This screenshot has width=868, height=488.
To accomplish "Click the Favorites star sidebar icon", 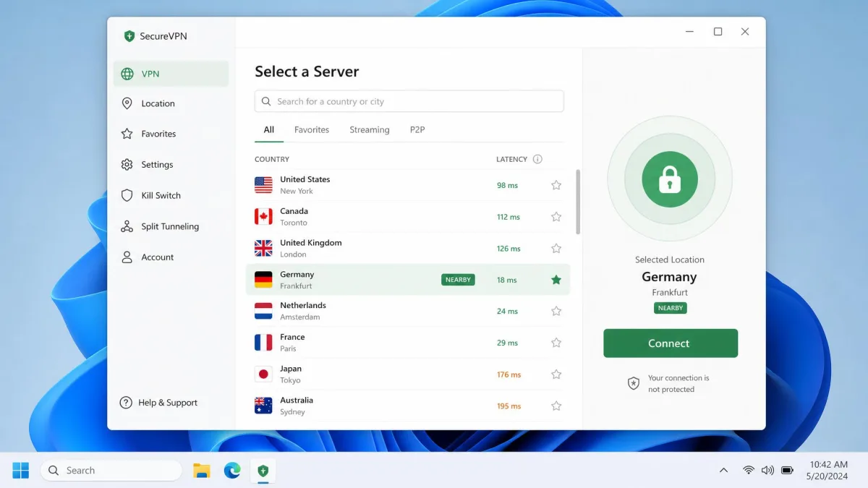I will click(127, 134).
